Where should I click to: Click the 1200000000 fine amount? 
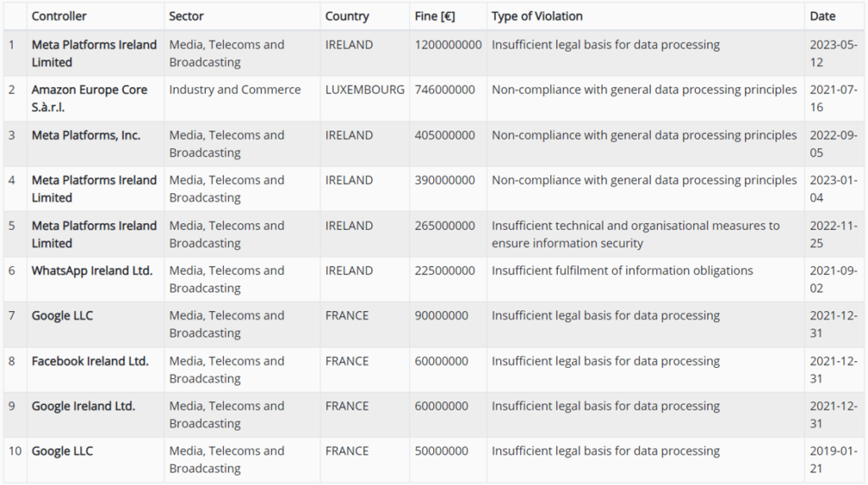tap(448, 45)
